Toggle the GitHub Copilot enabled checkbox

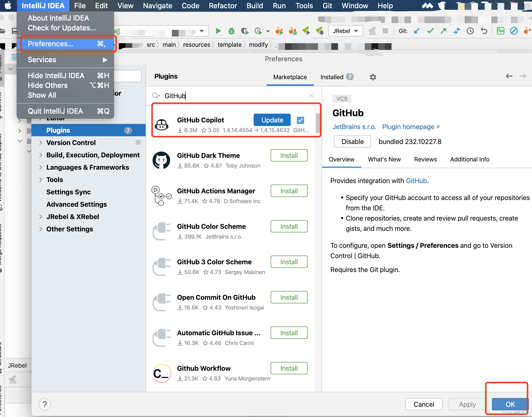click(x=301, y=120)
